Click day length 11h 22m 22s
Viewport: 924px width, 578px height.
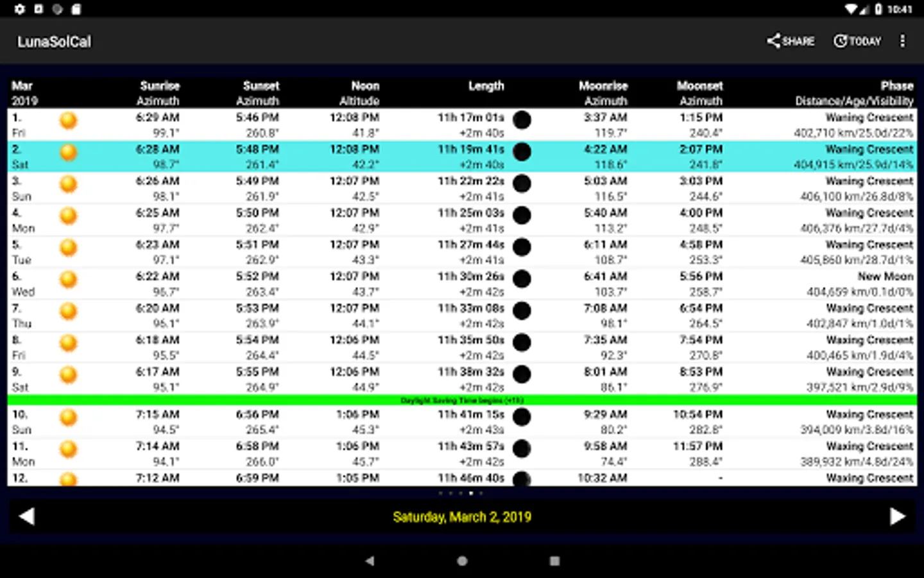click(471, 181)
